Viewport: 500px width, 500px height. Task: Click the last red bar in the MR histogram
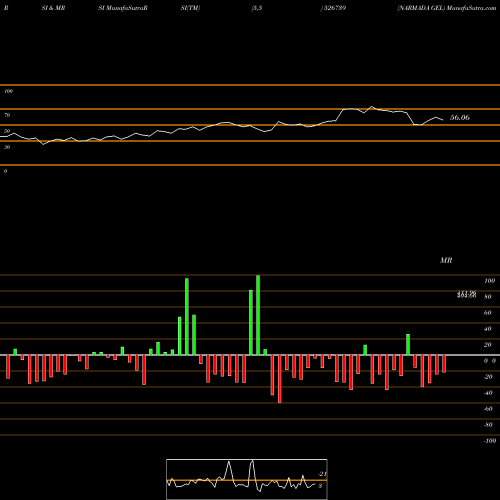pyautogui.click(x=444, y=364)
